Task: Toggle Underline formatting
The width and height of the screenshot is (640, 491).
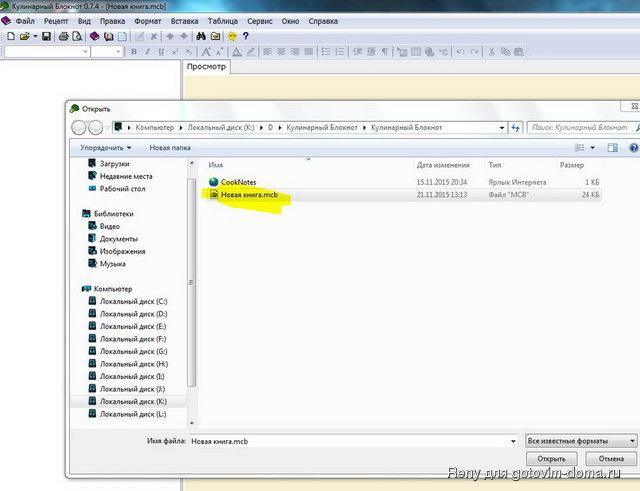Action: tap(161, 51)
